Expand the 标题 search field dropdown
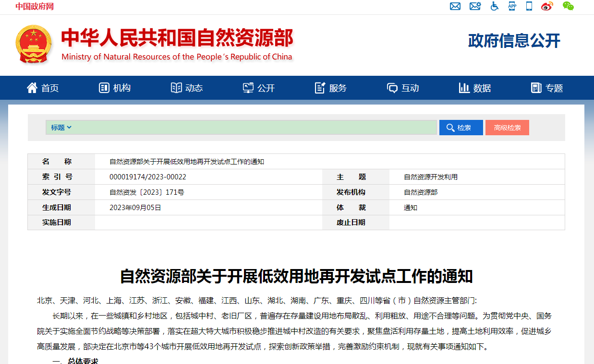This screenshot has width=594, height=364. (61, 128)
